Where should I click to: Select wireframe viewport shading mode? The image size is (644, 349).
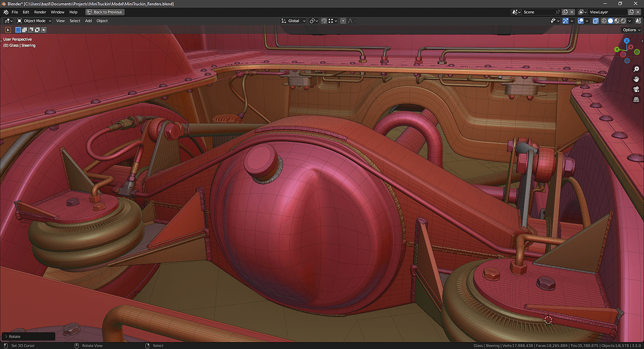[604, 21]
